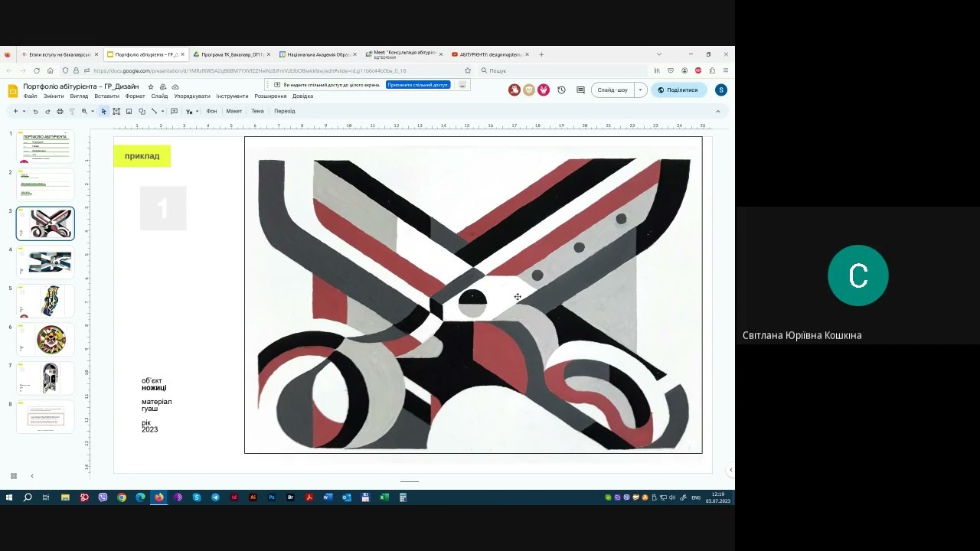The image size is (980, 551).
Task: Switch to the Національна Академія tab
Action: click(x=318, y=54)
